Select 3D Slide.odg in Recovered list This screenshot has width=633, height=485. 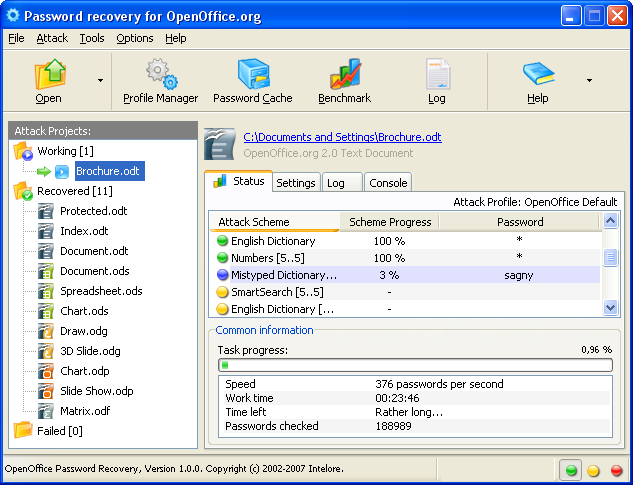90,351
